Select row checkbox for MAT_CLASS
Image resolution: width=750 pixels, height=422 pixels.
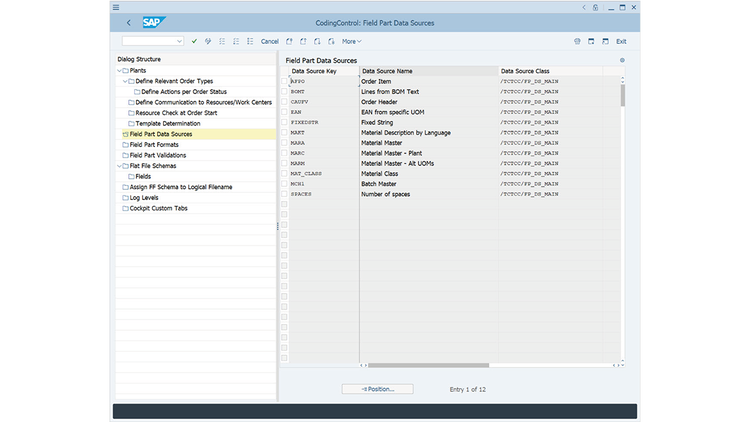(284, 174)
